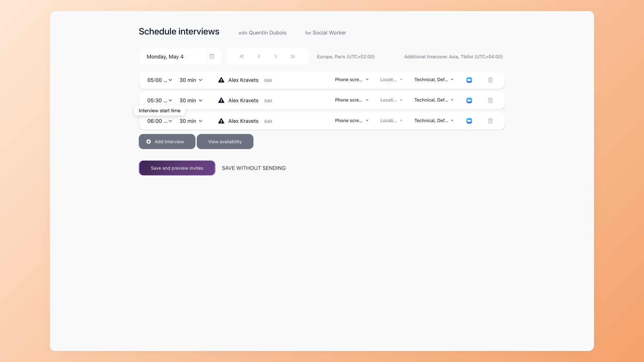Open Technical, Def... dropdown in 06:00 row
644x362 pixels.
434,120
